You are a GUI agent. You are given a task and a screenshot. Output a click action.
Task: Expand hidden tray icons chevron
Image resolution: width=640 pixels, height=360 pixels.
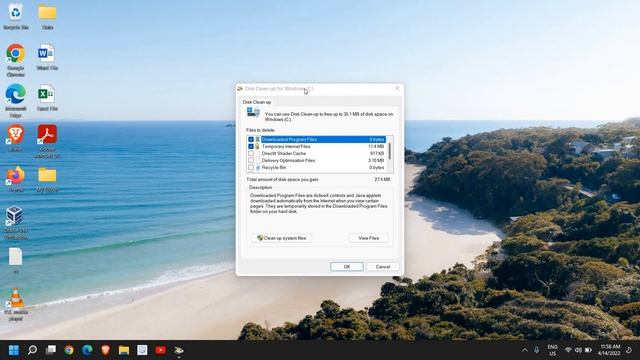tap(525, 350)
